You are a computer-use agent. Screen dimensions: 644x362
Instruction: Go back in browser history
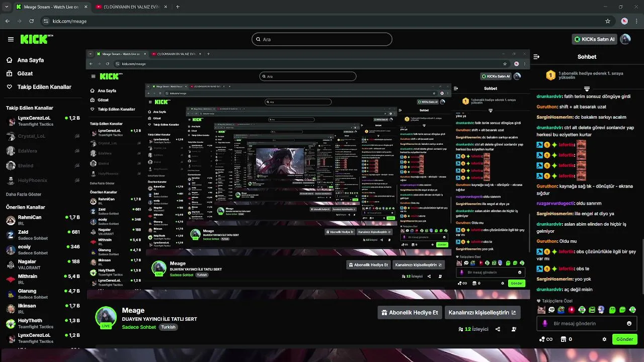[x=7, y=21]
